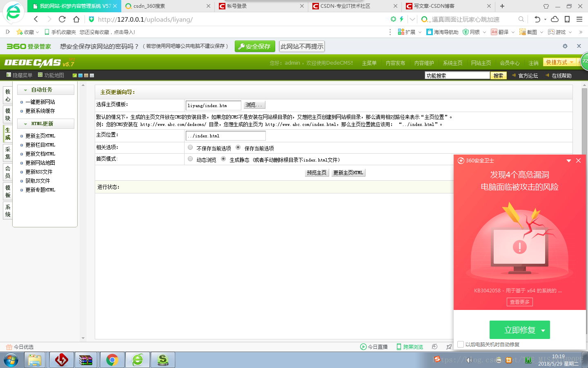Open file explorer from the taskbar
Image resolution: width=588 pixels, height=368 pixels.
point(35,360)
